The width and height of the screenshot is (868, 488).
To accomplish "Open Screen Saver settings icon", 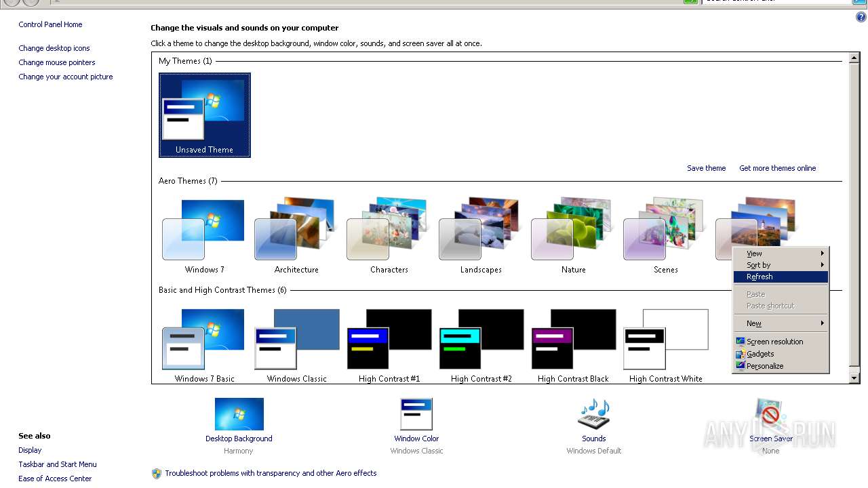I will coord(770,415).
